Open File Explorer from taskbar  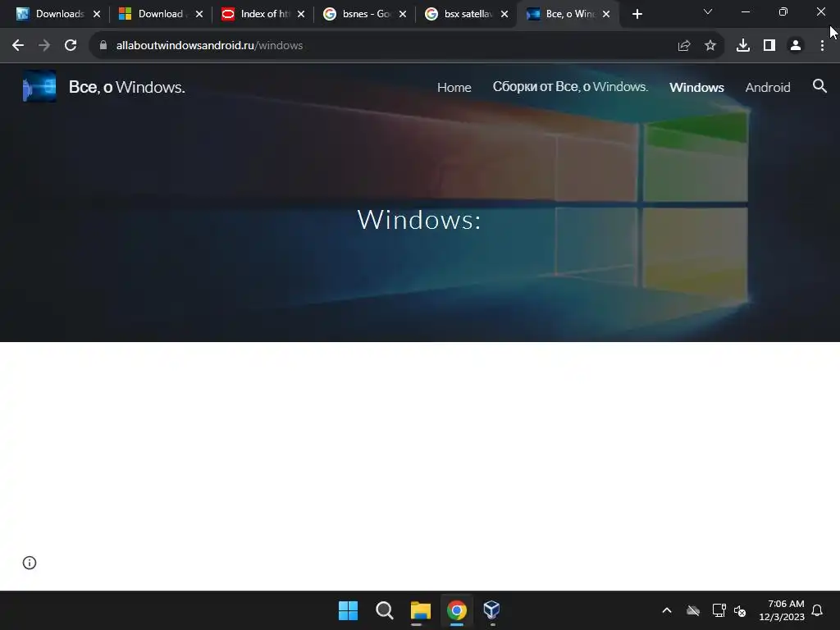421,610
